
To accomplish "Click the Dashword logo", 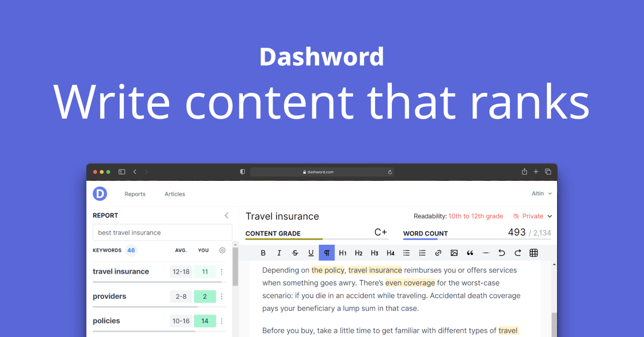I will click(100, 194).
